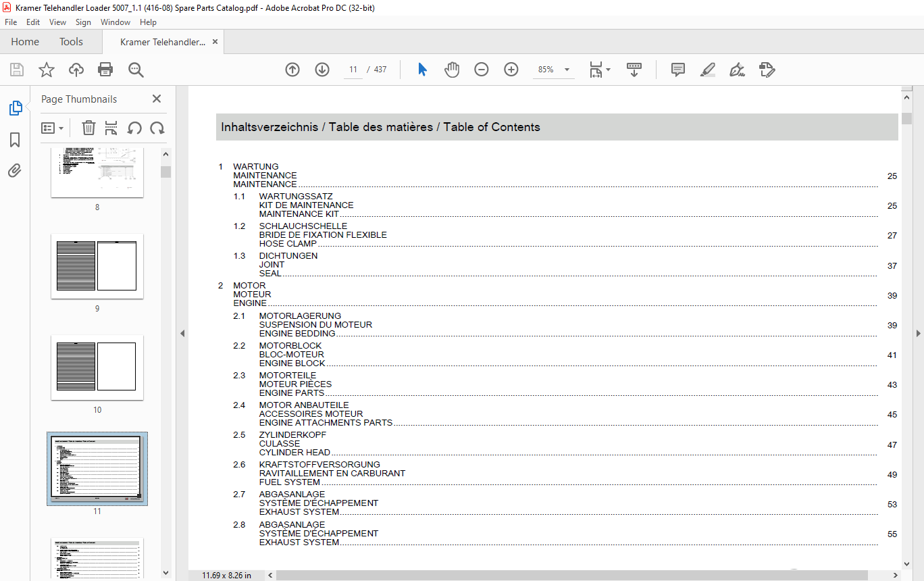Select the page 10 thumbnail

(97, 368)
